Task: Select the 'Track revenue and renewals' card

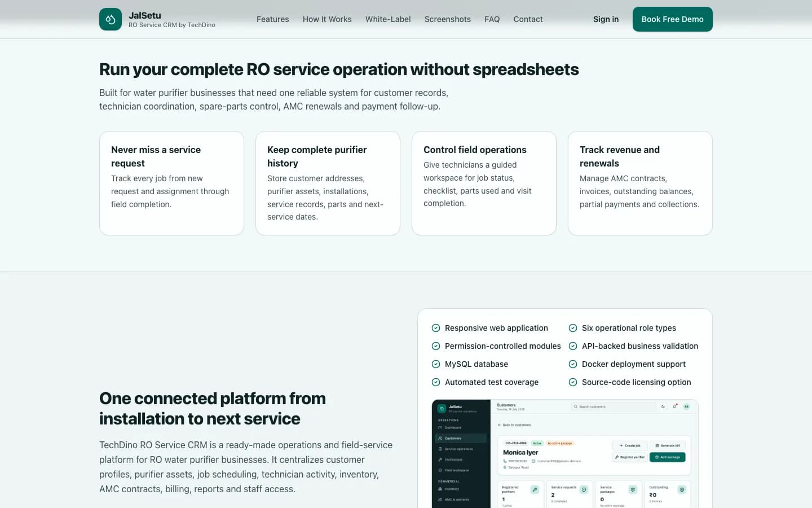Action: (x=640, y=183)
